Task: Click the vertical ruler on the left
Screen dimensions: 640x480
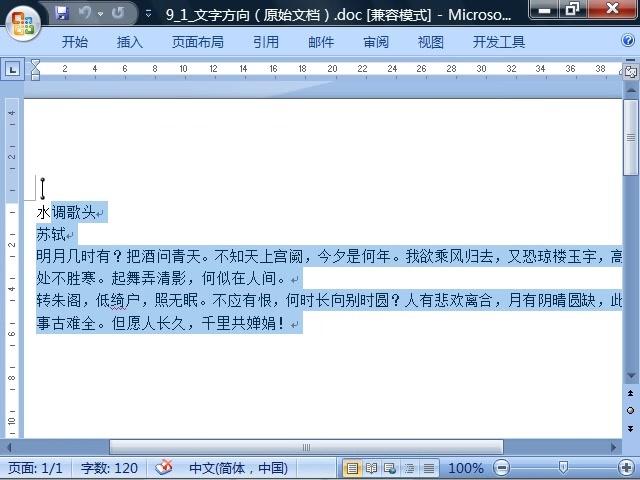Action: 12,268
